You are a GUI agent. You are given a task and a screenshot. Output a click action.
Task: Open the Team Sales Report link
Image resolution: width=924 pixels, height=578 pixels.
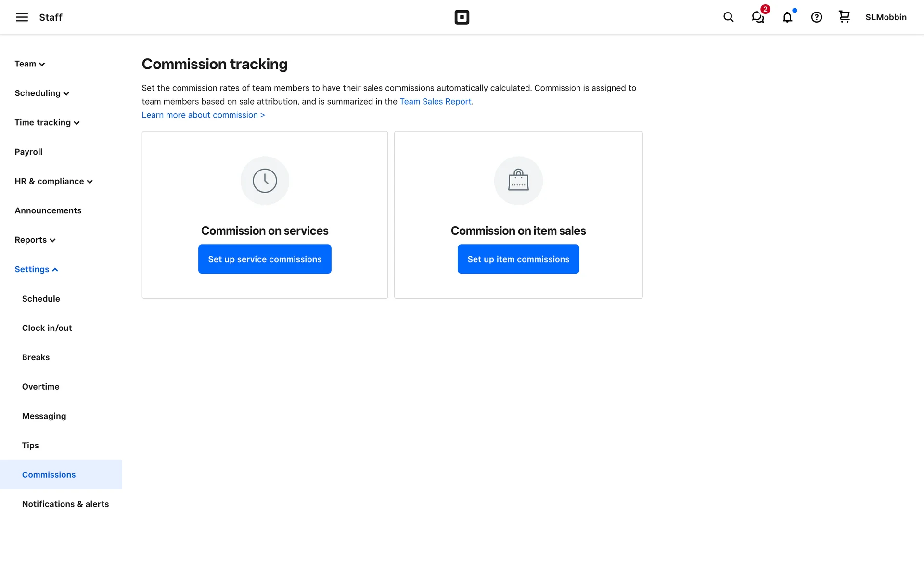(x=435, y=102)
